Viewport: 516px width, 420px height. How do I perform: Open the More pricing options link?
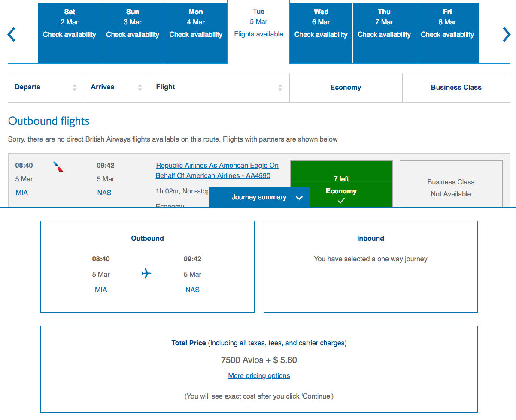pos(259,376)
